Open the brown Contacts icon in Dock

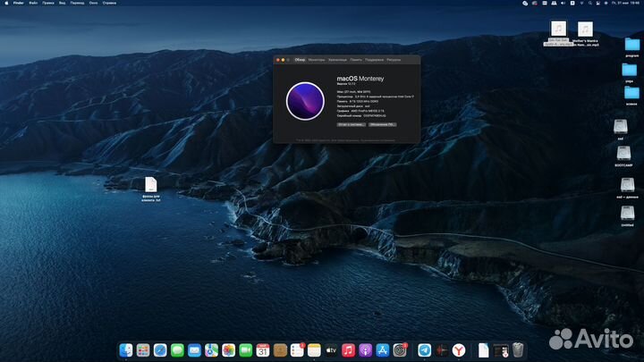[280, 350]
